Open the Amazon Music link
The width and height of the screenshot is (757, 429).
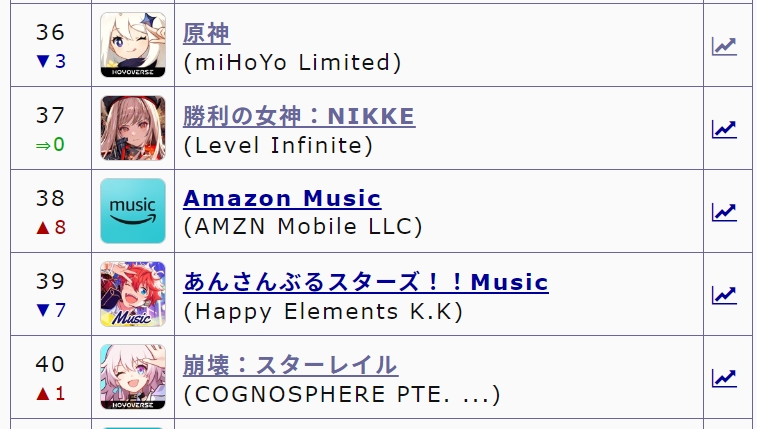click(x=282, y=198)
